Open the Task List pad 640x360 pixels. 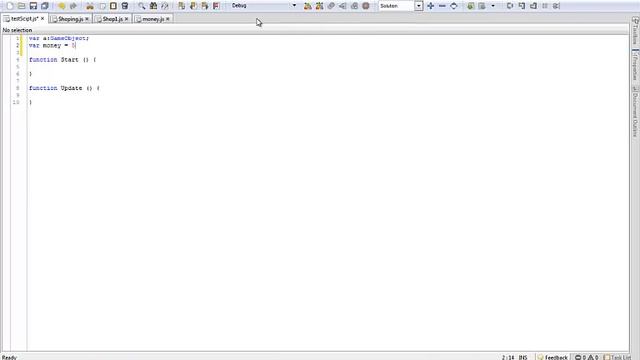pos(618,357)
